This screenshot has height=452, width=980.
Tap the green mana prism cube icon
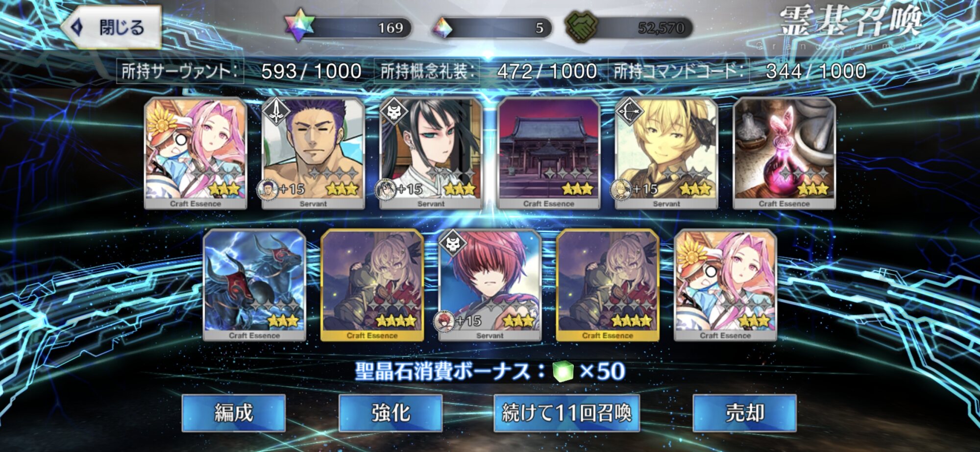tap(563, 372)
